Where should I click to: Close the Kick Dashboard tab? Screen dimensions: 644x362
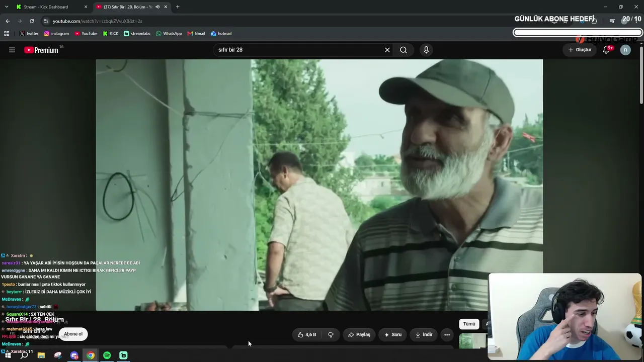[86, 7]
